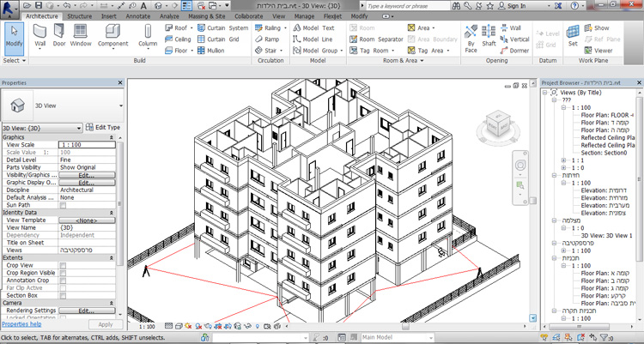
Task: Choose the Curtain System tool
Action: [x=222, y=28]
